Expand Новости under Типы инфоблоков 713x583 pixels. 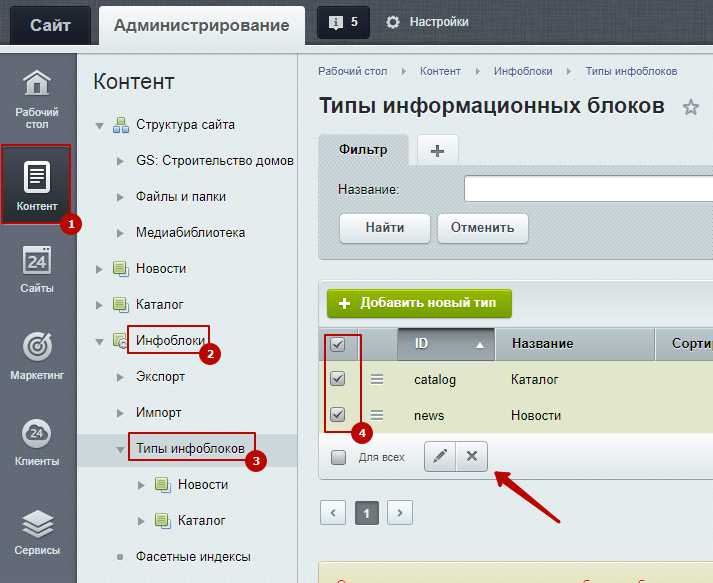141,485
